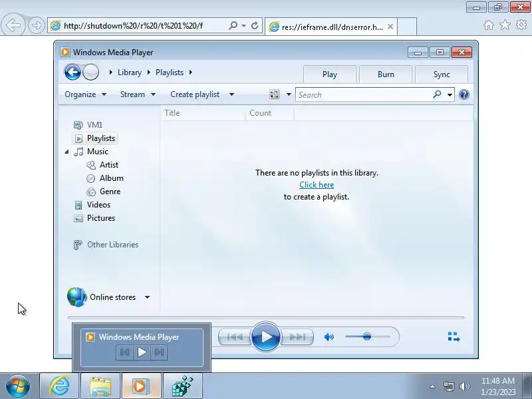This screenshot has height=399, width=532.
Task: Show hidden system tray icons
Action: pyautogui.click(x=433, y=386)
